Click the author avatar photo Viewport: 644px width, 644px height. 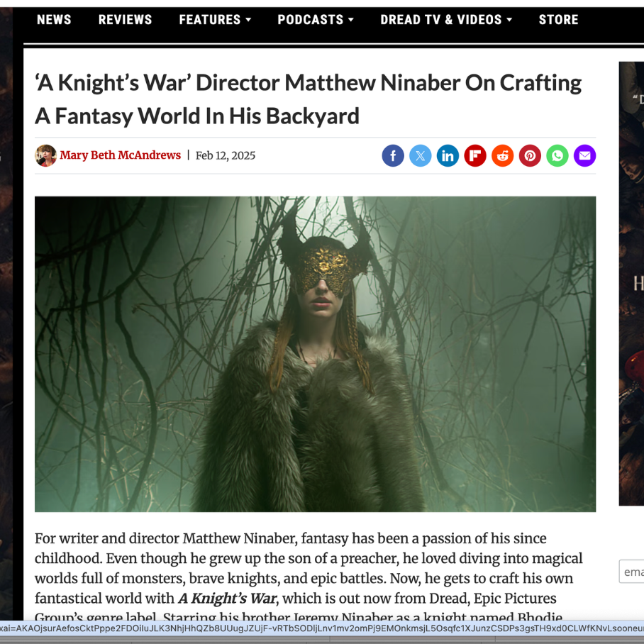(46, 155)
